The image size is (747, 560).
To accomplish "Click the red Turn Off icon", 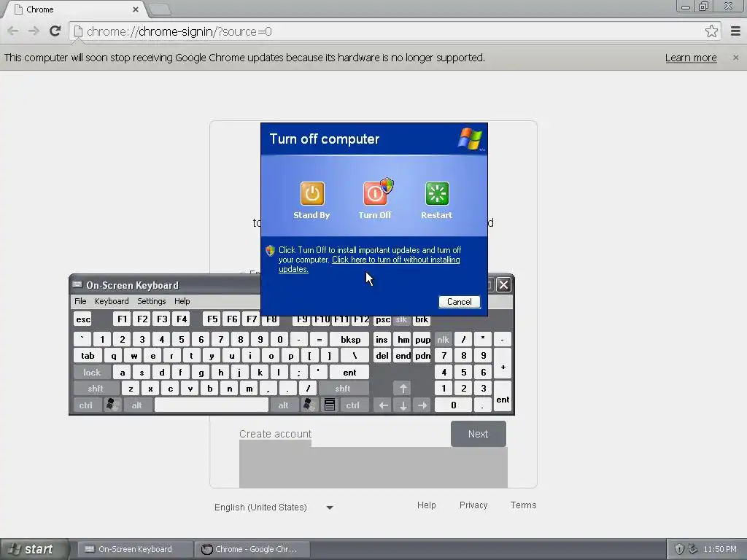I will [x=376, y=193].
